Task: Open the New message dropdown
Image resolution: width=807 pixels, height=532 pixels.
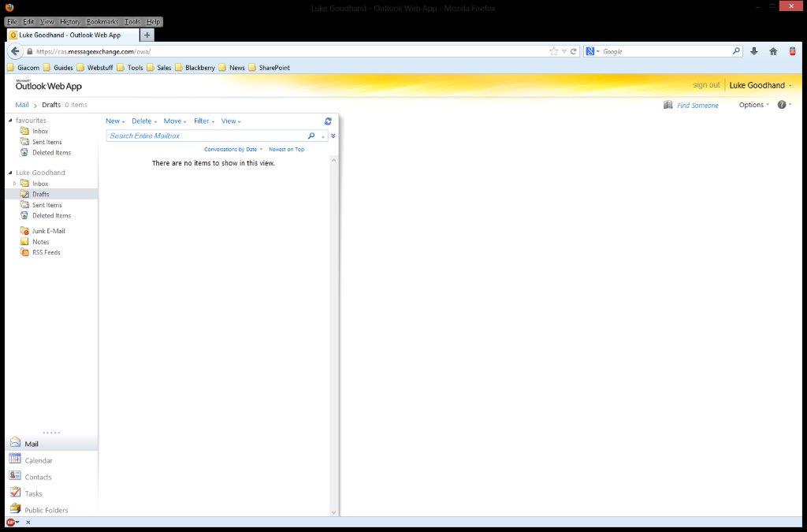Action: coord(115,121)
